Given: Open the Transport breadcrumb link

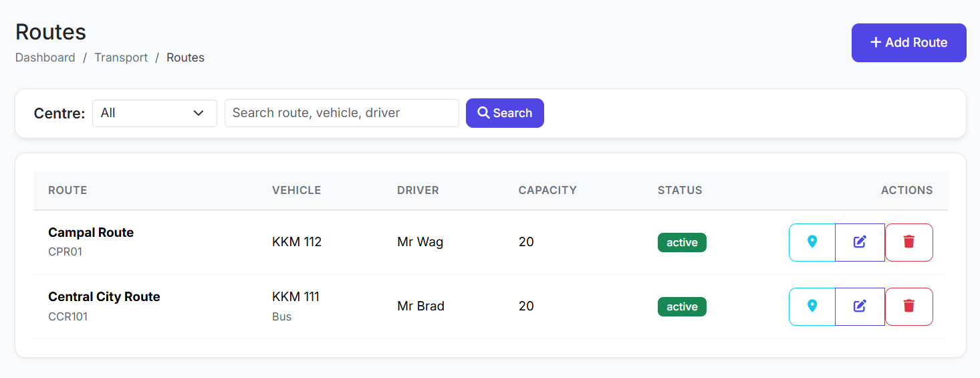Looking at the screenshot, I should [121, 58].
